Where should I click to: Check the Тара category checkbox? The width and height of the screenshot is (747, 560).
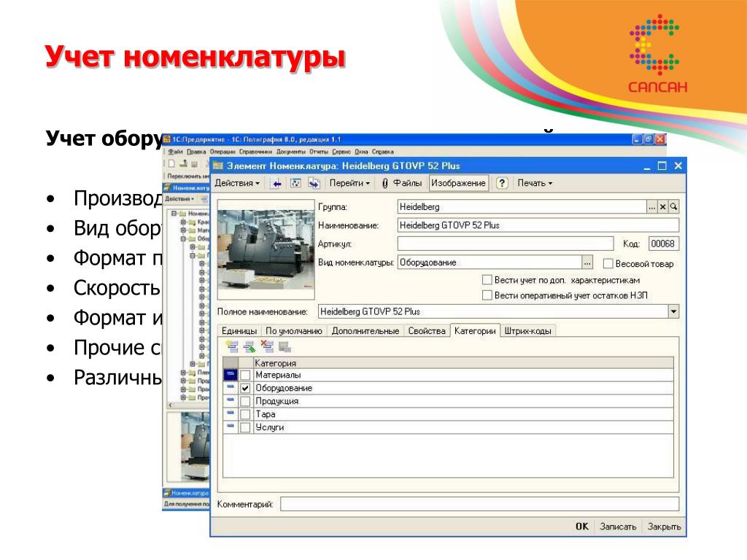[x=245, y=414]
